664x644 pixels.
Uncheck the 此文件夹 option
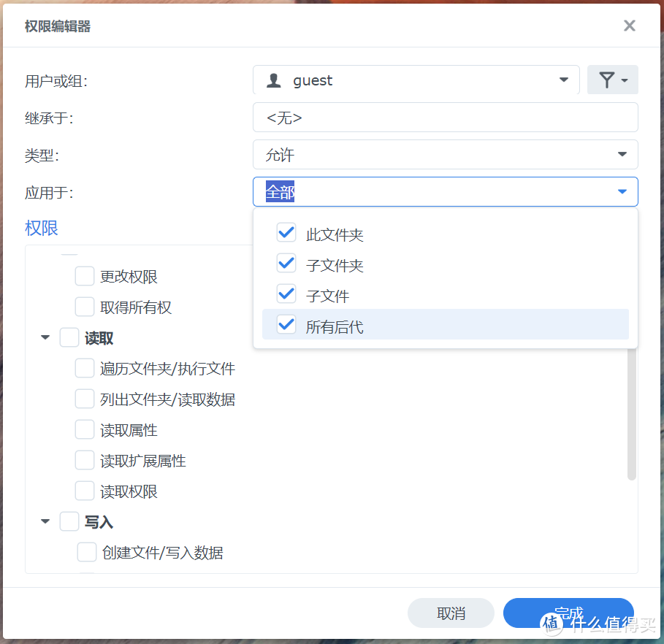(286, 232)
